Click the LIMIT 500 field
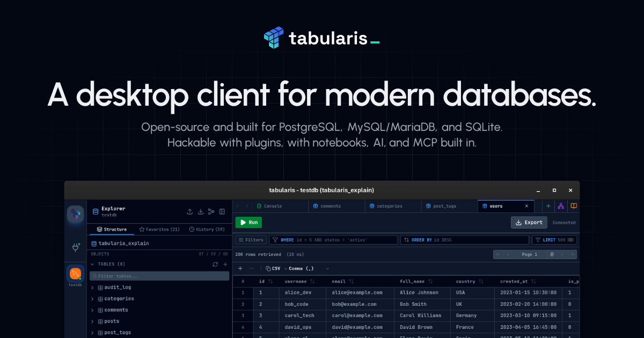The width and height of the screenshot is (644, 338). [x=554, y=240]
